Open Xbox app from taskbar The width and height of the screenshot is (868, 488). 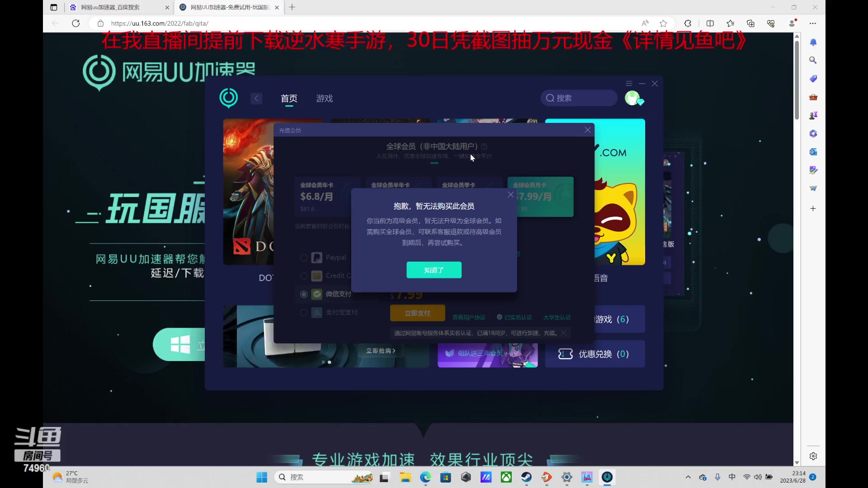coord(506,477)
